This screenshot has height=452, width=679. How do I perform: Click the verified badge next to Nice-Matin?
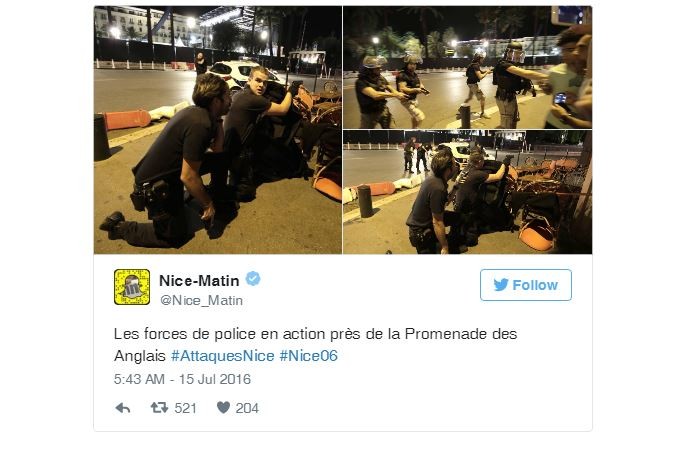253,279
